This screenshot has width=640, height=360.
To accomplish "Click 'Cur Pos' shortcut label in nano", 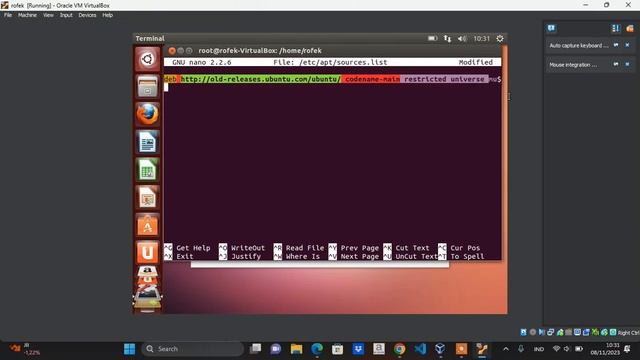I will [465, 248].
